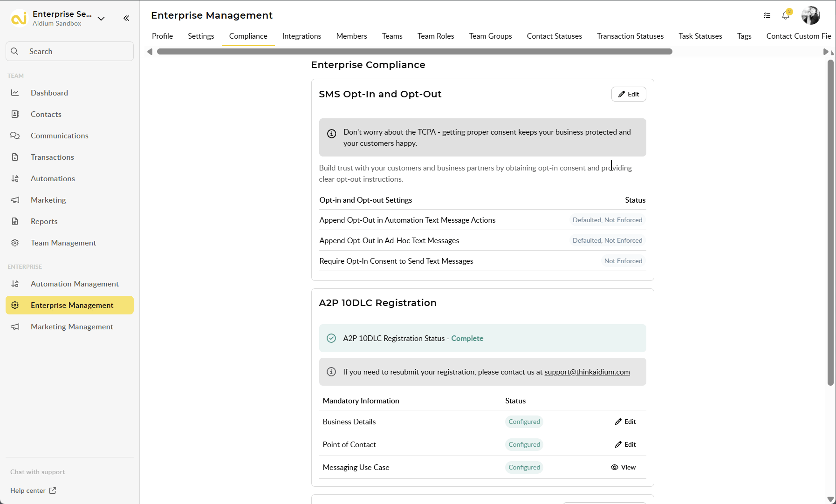This screenshot has height=504, width=836.
Task: Click Point of Contact Configured badge
Action: pyautogui.click(x=524, y=444)
